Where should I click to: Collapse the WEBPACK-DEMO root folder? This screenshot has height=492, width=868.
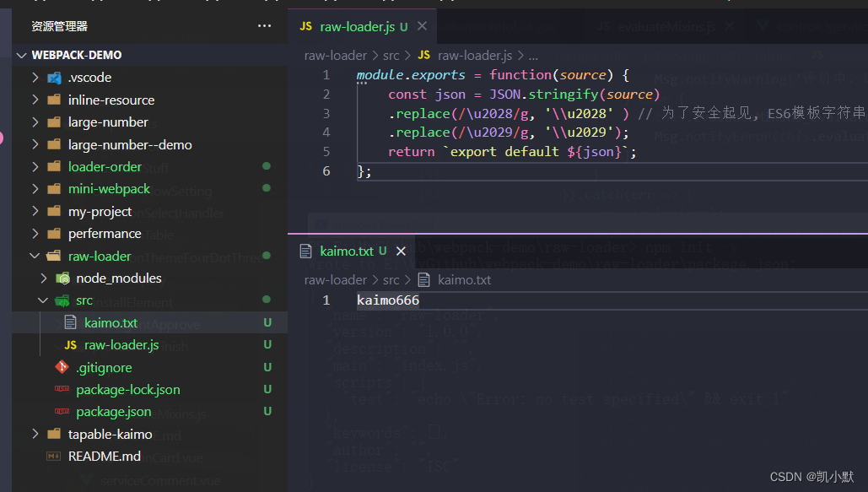tap(22, 55)
